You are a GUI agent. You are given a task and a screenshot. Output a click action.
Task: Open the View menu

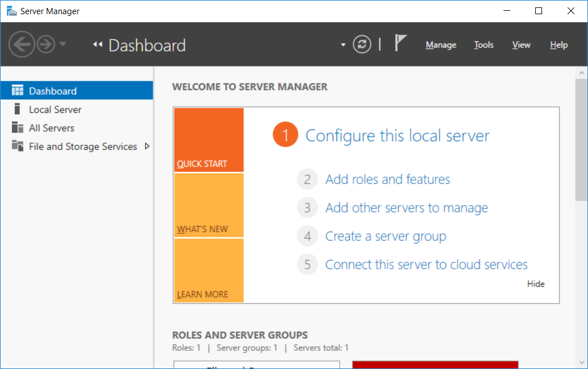tap(521, 45)
